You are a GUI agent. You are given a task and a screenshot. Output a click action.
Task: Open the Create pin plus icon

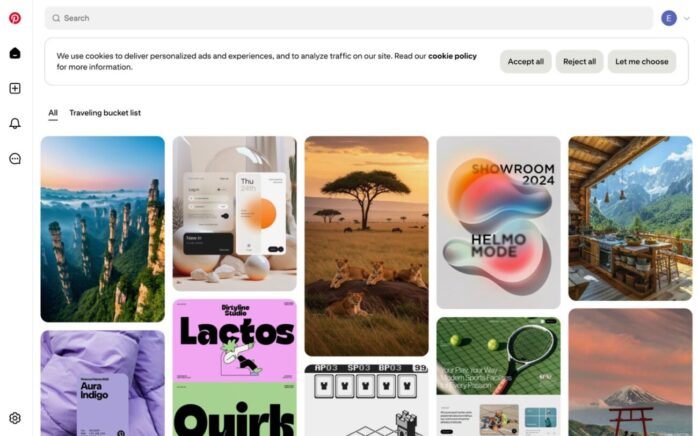[x=15, y=88]
